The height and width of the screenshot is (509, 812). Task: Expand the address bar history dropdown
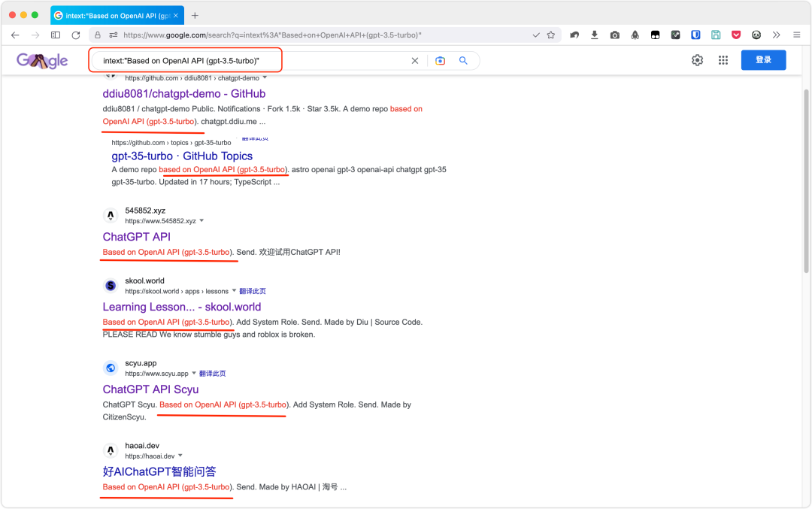pyautogui.click(x=536, y=35)
